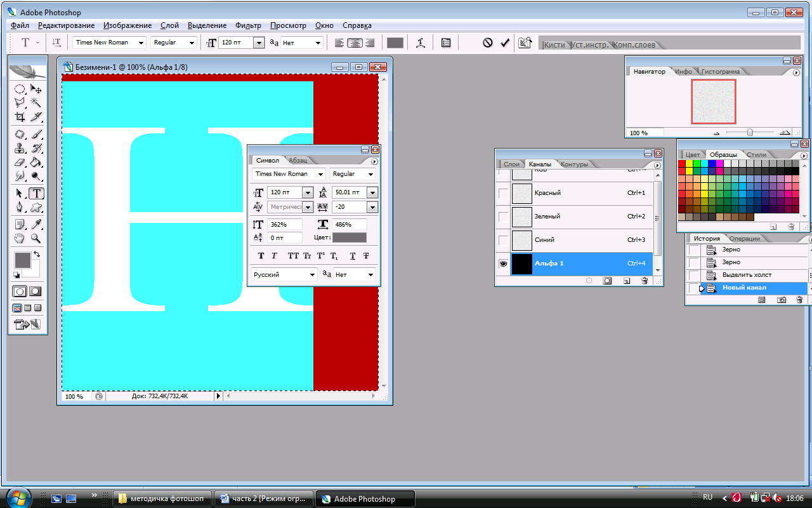Select the Horizontal Type tool
The image size is (812, 508).
[36, 193]
